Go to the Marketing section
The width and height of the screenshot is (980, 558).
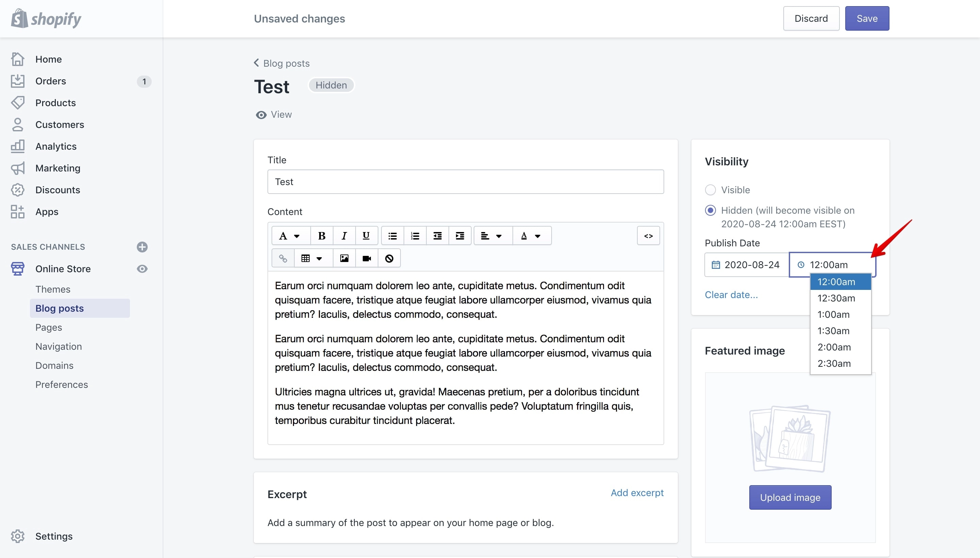pos(58,168)
